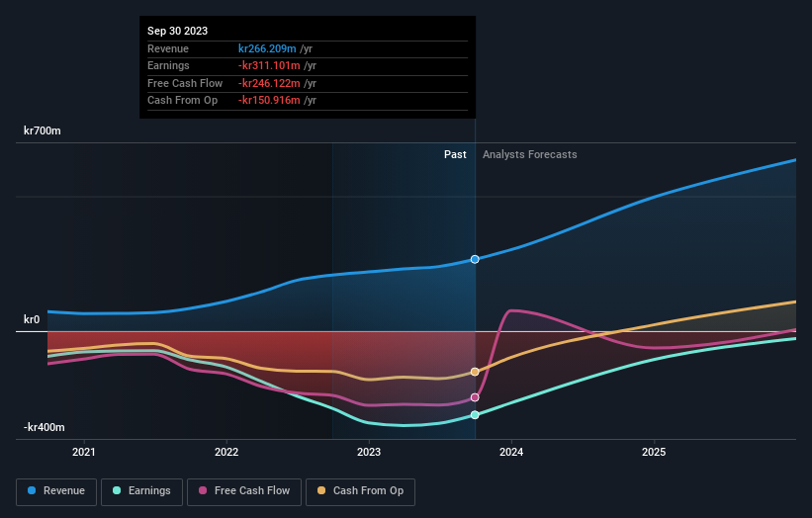Select the 2024 x-axis label
Image resolution: width=812 pixels, height=518 pixels.
511,452
